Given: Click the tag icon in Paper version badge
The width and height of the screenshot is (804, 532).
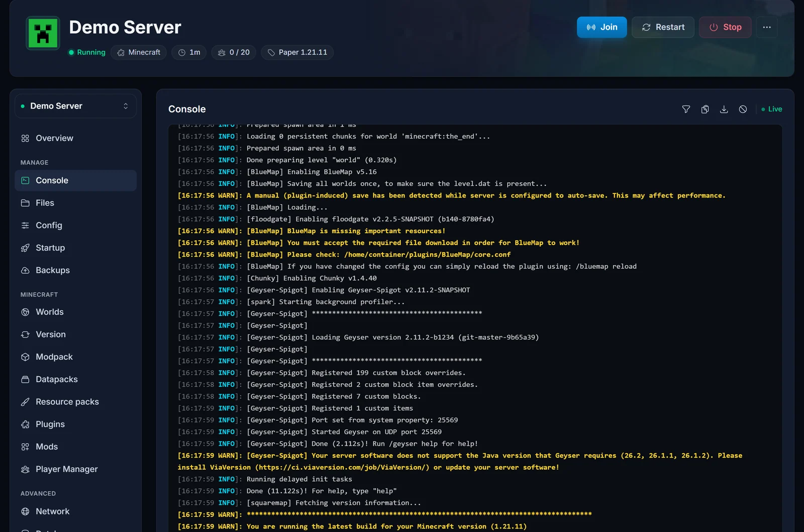Looking at the screenshot, I should [271, 52].
